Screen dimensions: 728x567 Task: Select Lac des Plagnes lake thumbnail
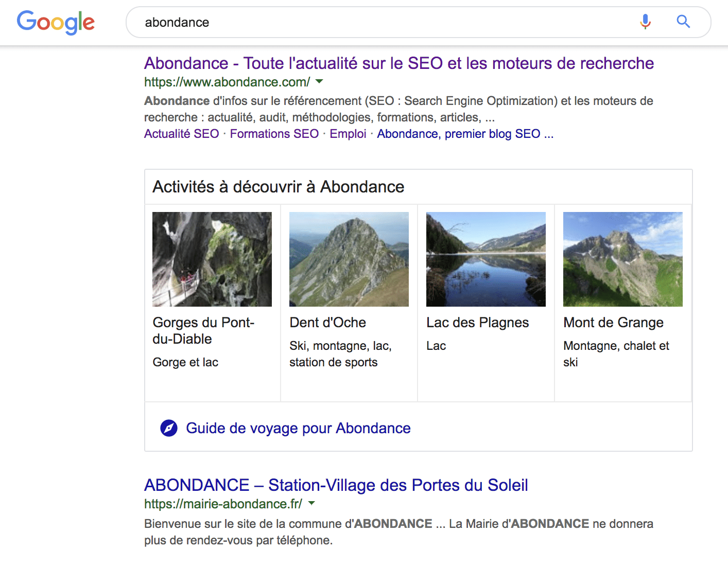(x=486, y=259)
